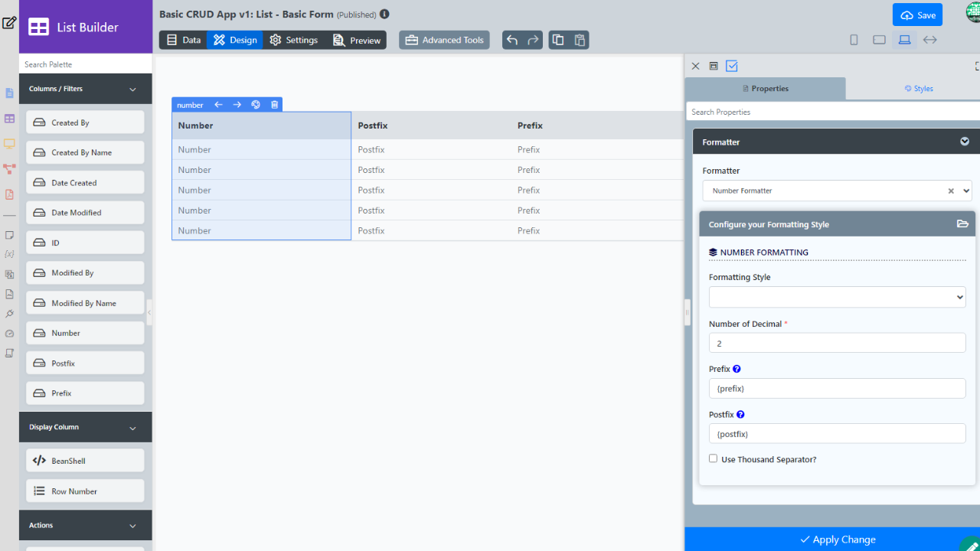980x551 pixels.
Task: Click the redo arrow in toolbar
Action: coord(534,40)
